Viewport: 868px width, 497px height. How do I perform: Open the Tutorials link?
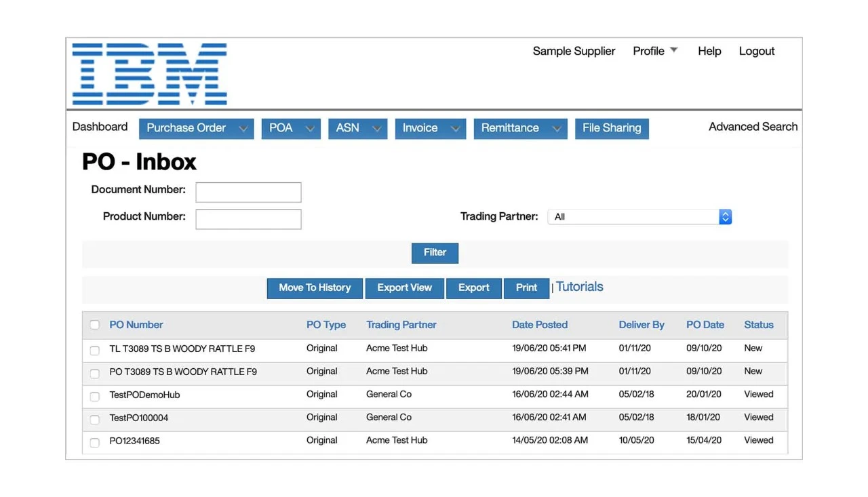579,287
